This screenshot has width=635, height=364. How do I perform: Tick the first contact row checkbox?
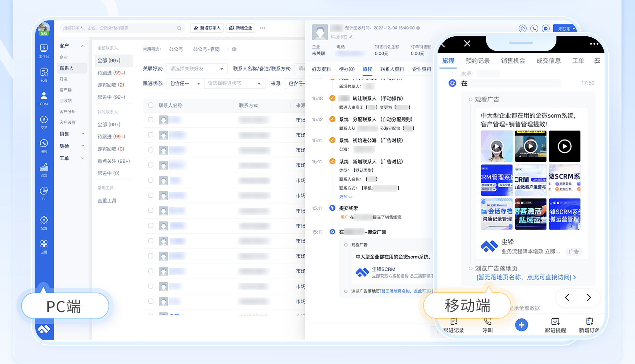click(x=151, y=120)
